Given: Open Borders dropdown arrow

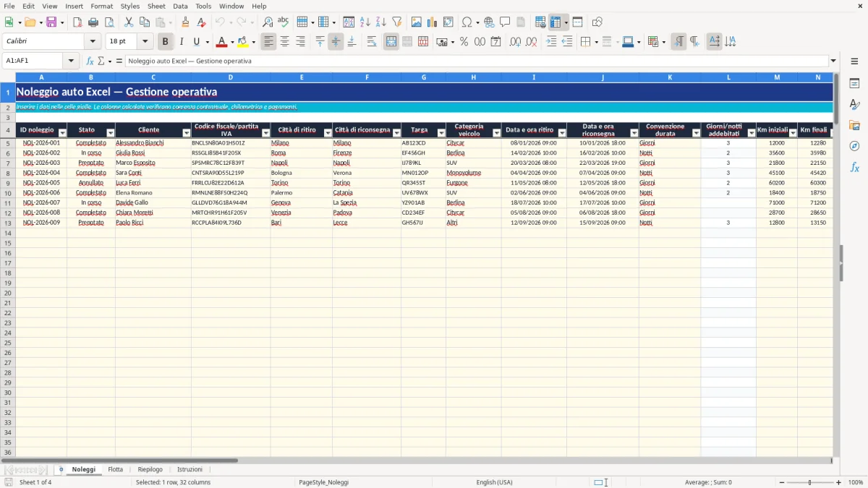Looking at the screenshot, I should (597, 41).
